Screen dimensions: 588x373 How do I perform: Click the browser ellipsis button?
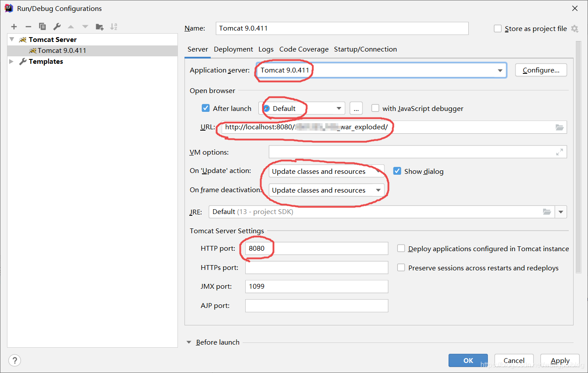pyautogui.click(x=356, y=108)
